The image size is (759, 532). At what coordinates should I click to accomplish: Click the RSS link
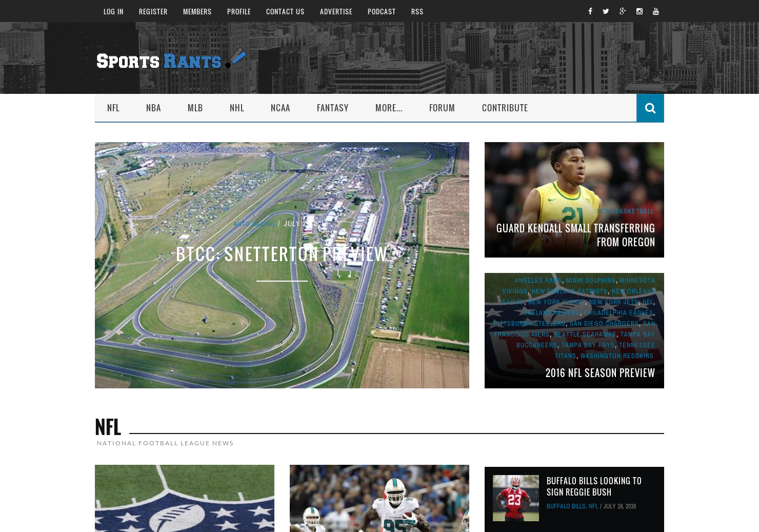417,11
